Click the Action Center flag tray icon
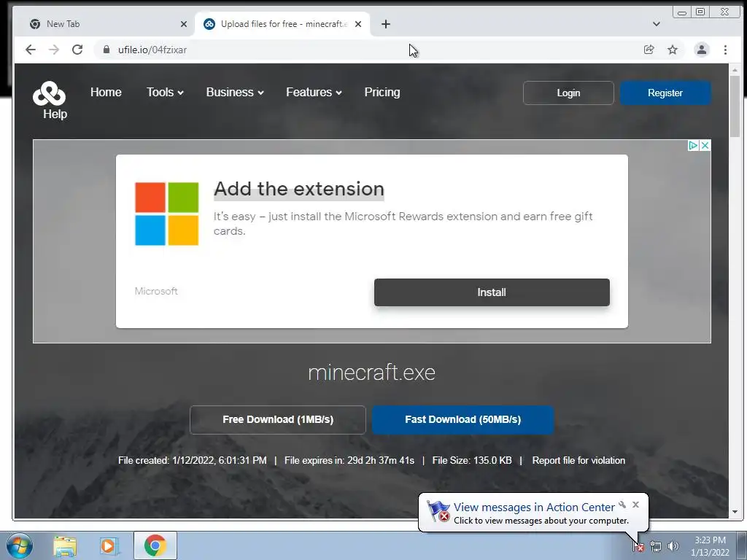 point(638,547)
